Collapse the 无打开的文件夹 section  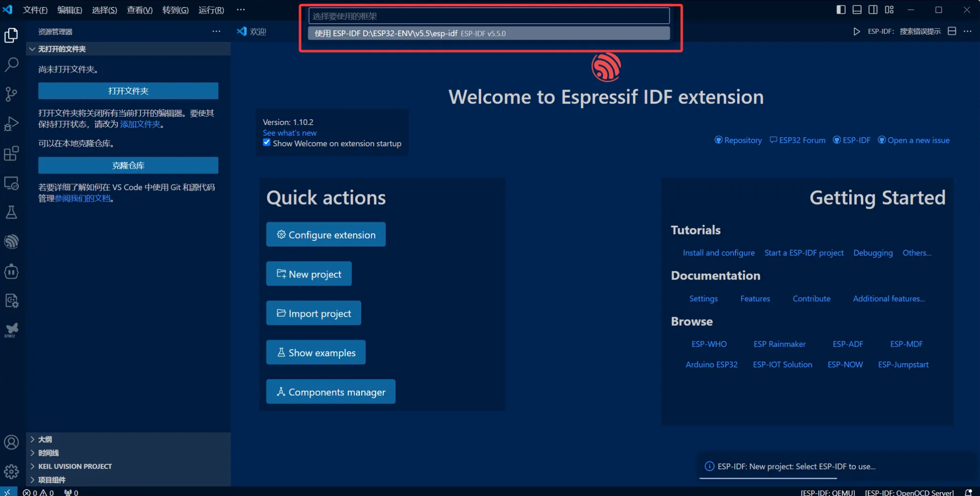[x=128, y=49]
